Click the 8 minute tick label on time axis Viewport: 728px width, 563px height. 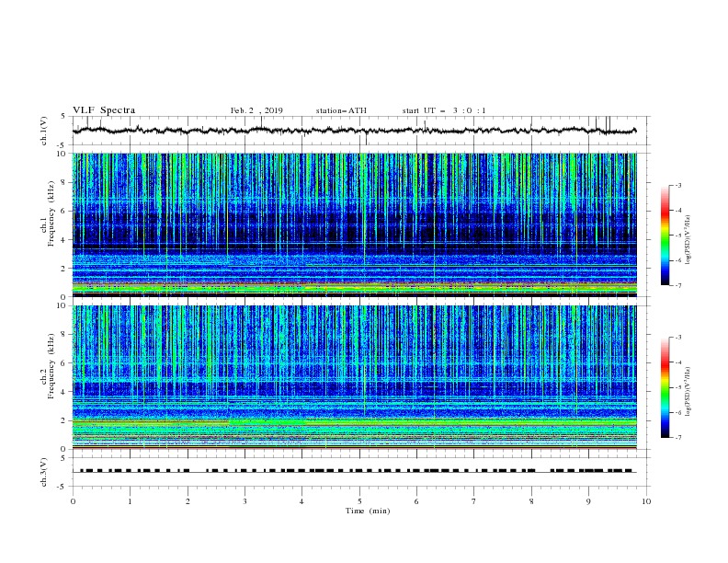531,501
